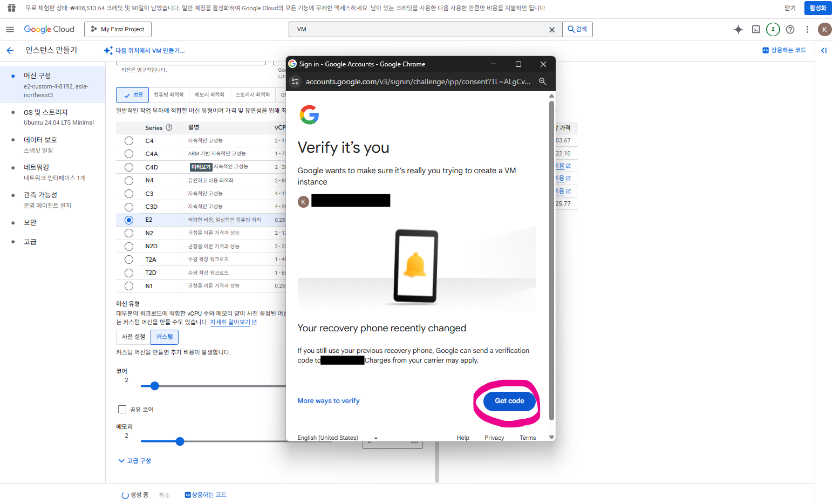Click the Google logo in sign-in popup
Image resolution: width=833 pixels, height=504 pixels.
point(309,115)
